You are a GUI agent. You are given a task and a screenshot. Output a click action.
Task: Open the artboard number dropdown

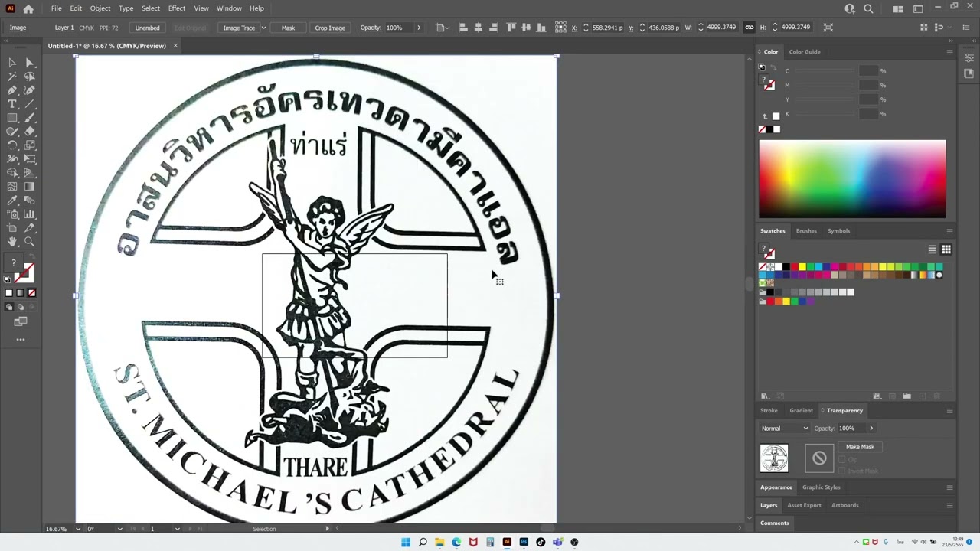pos(177,529)
